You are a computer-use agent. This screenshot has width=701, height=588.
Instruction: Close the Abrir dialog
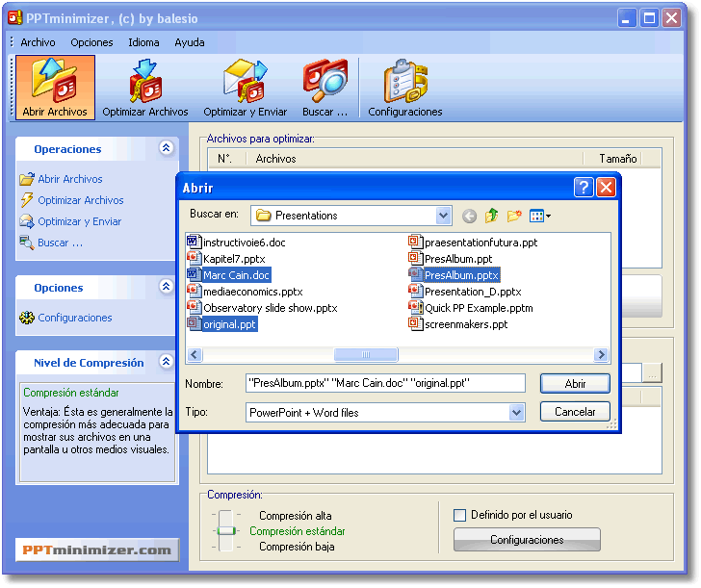click(606, 188)
